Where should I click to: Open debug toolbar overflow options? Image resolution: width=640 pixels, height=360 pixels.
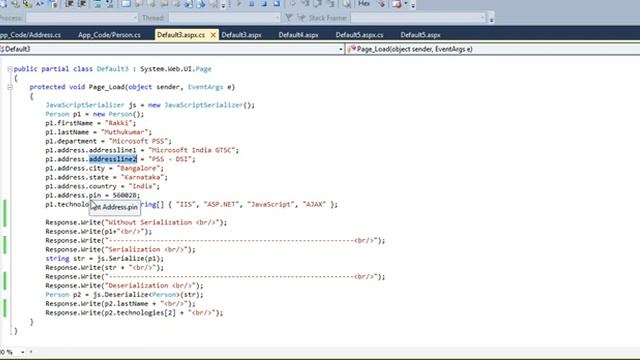[413, 5]
